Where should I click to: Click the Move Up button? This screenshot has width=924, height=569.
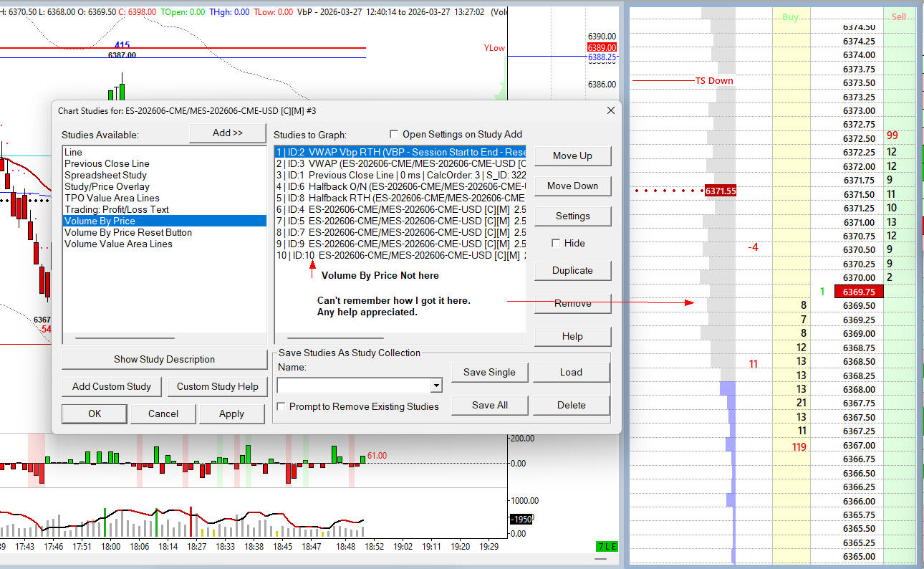tap(572, 156)
